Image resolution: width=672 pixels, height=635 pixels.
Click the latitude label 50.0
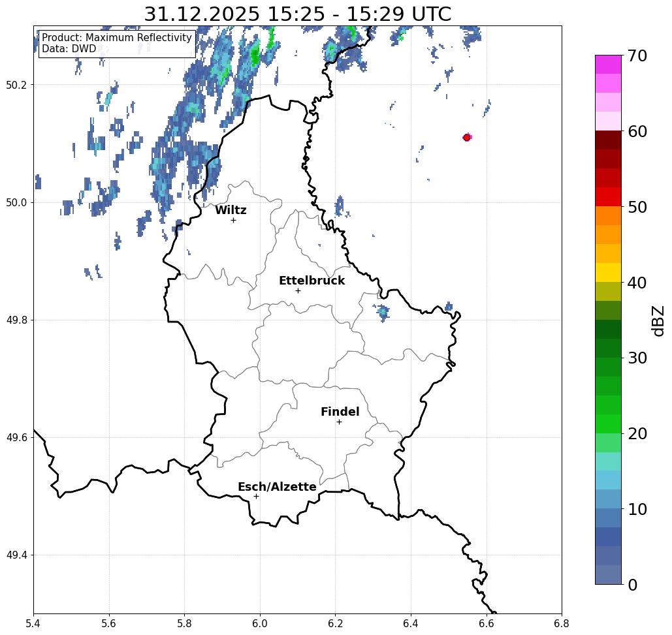16,202
